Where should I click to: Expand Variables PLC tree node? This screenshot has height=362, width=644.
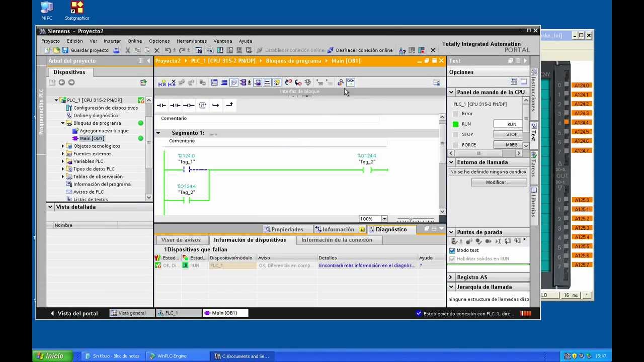63,161
